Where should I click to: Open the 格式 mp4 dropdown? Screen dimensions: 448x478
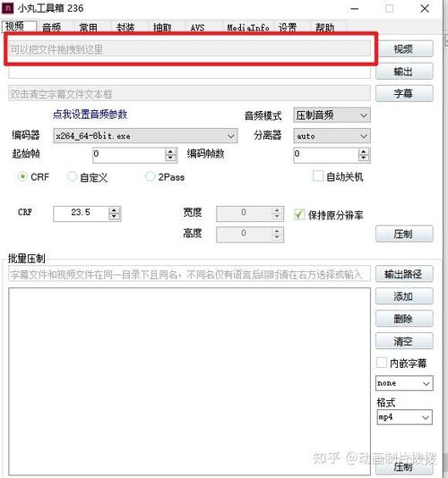pos(405,417)
